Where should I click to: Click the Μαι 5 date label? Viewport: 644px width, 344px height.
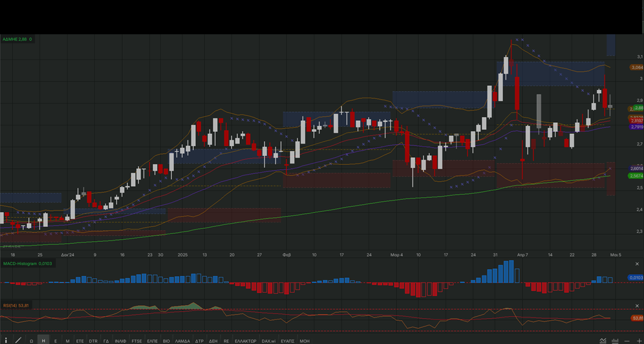(x=616, y=255)
